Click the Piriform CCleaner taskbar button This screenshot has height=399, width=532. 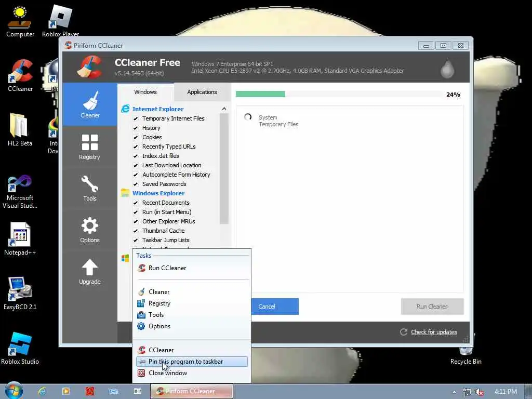click(191, 391)
